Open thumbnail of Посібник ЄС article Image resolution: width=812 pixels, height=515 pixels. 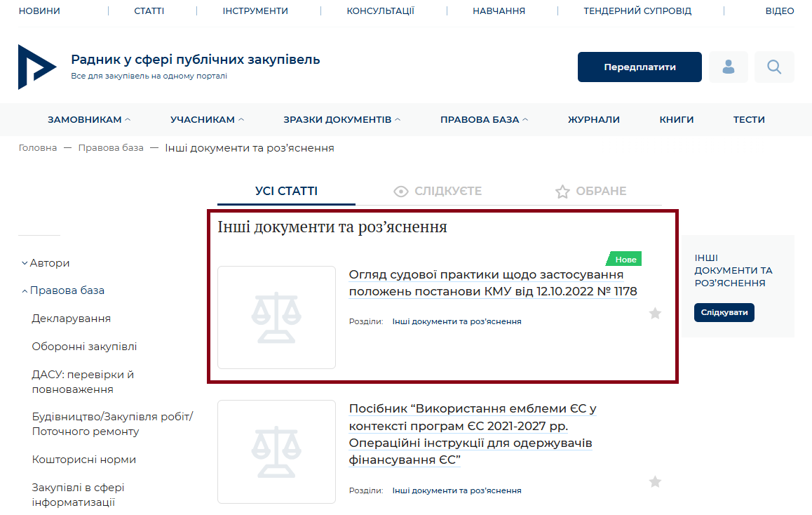click(x=276, y=451)
